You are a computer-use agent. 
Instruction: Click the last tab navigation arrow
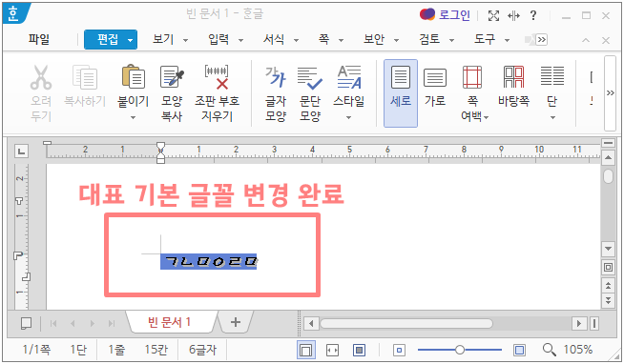pos(112,323)
